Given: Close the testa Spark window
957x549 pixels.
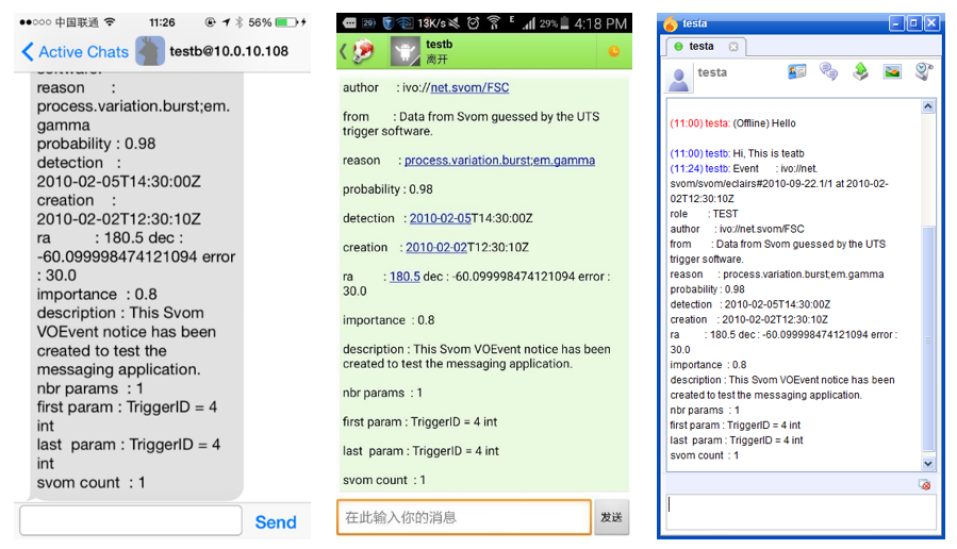Looking at the screenshot, I should 932,23.
